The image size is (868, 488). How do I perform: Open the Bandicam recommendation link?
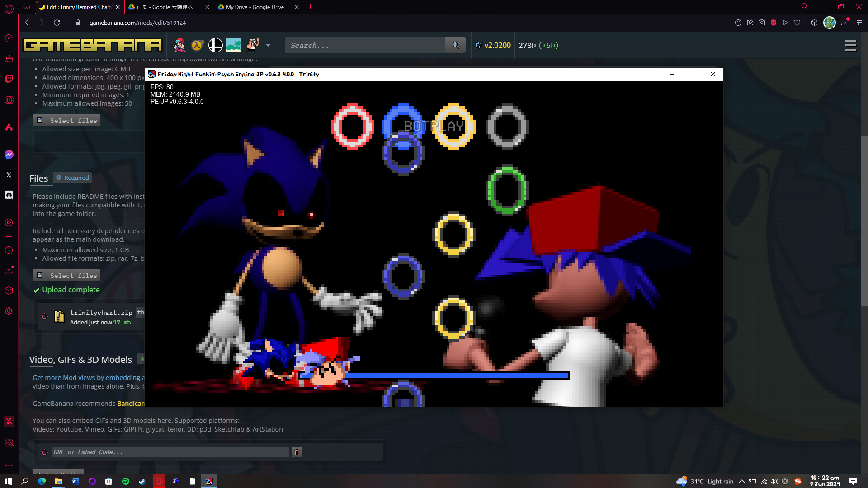coord(131,403)
